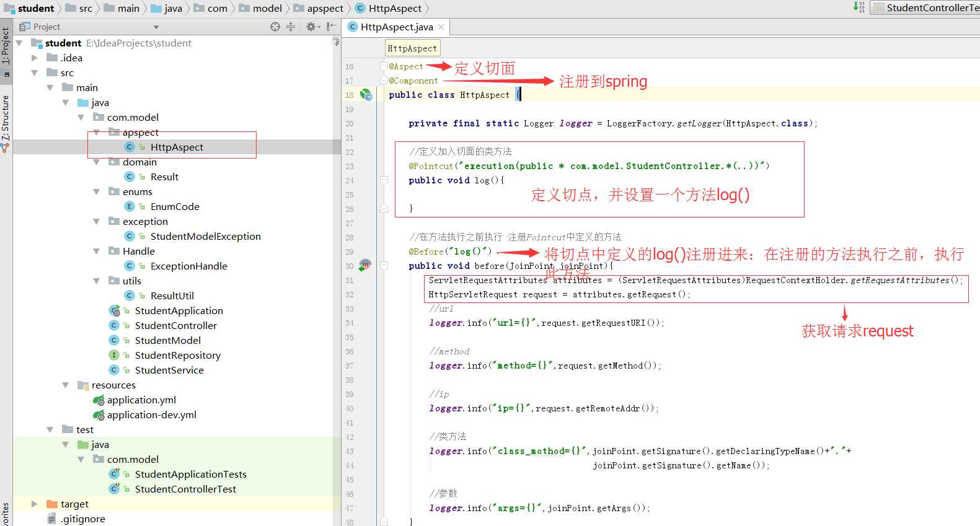Screen dimensions: 980x526
Task: Click the logger.info("ip={}") code line
Action: tap(544, 408)
